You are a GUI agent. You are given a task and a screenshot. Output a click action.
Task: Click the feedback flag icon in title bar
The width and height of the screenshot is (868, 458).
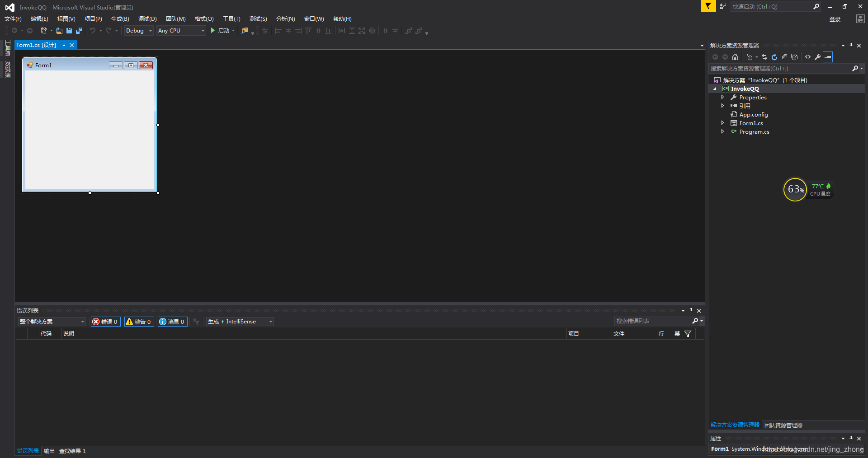[x=708, y=6]
